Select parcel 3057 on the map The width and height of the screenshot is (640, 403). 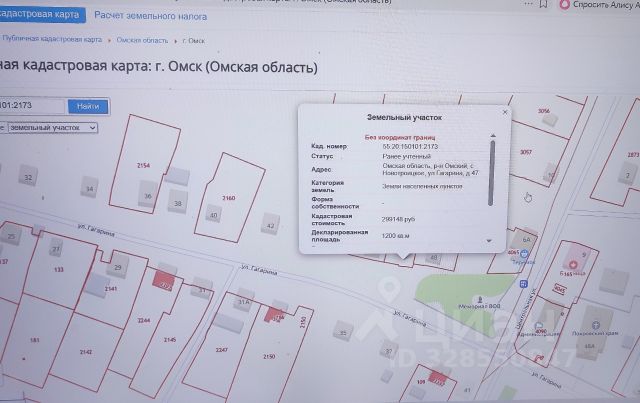click(526, 152)
